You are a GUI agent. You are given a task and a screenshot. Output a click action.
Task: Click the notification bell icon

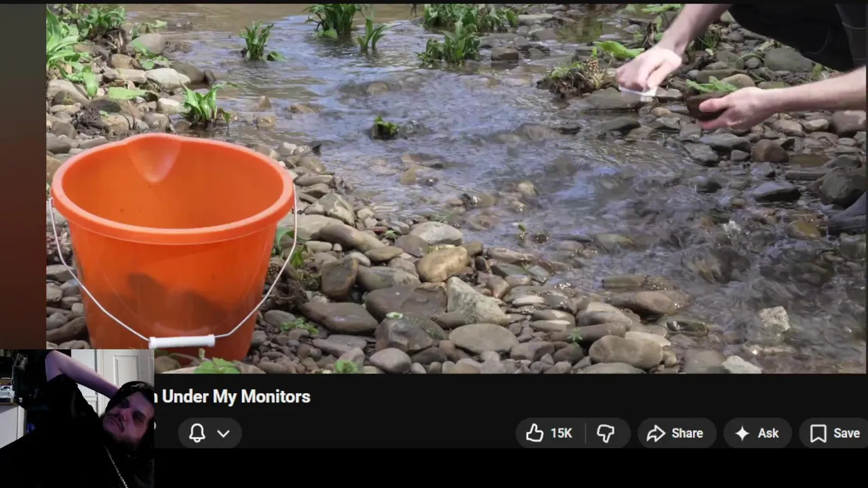tap(197, 433)
